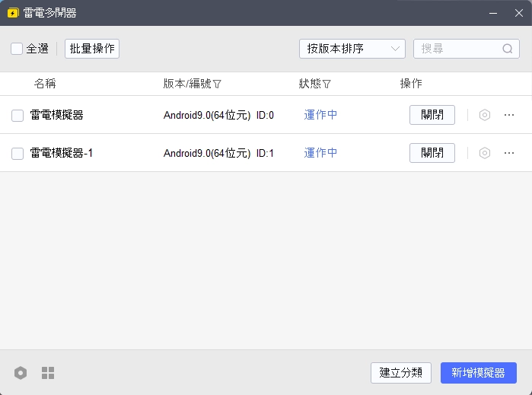Click the 建立分類 button
This screenshot has width=532, height=395.
coord(400,373)
